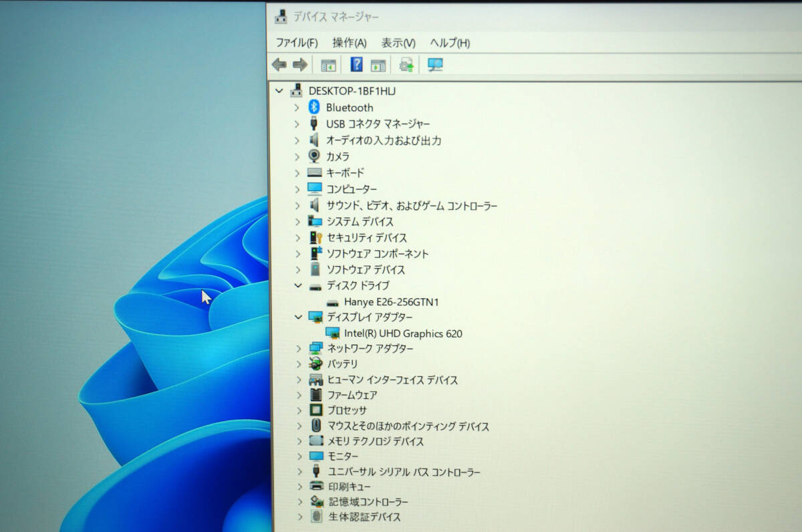Toggle the show/hide action pane icon
The width and height of the screenshot is (802, 532).
tap(378, 65)
